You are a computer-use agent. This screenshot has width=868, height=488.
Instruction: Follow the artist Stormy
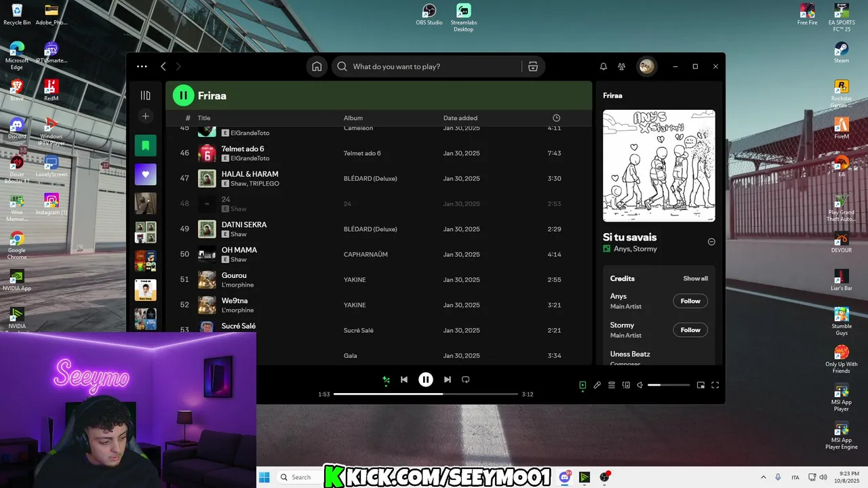pos(690,330)
